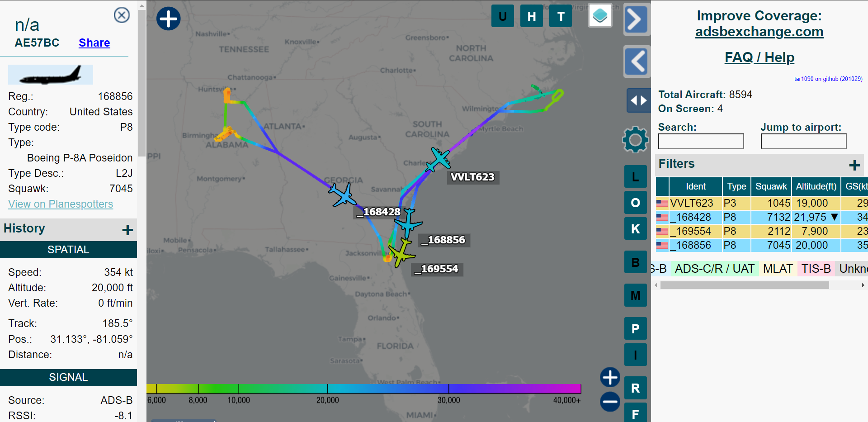Open FAQ / Help link
This screenshot has width=868, height=422.
pos(759,57)
